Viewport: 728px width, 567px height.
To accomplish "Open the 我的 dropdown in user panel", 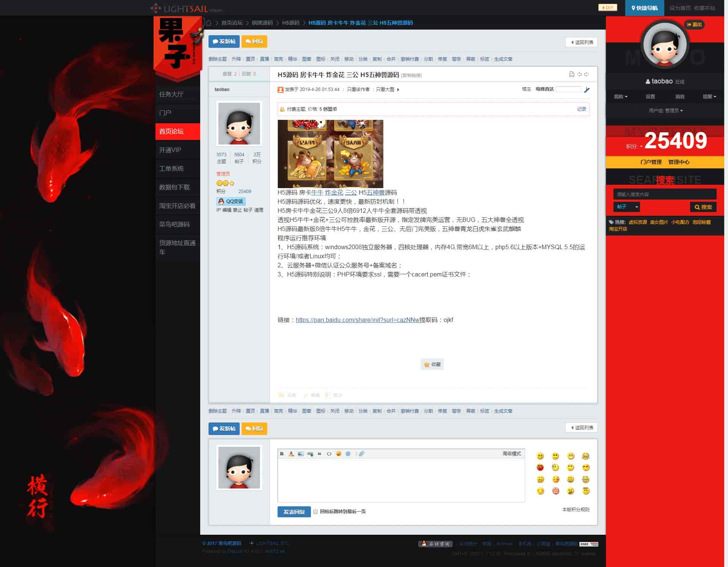I will point(621,97).
